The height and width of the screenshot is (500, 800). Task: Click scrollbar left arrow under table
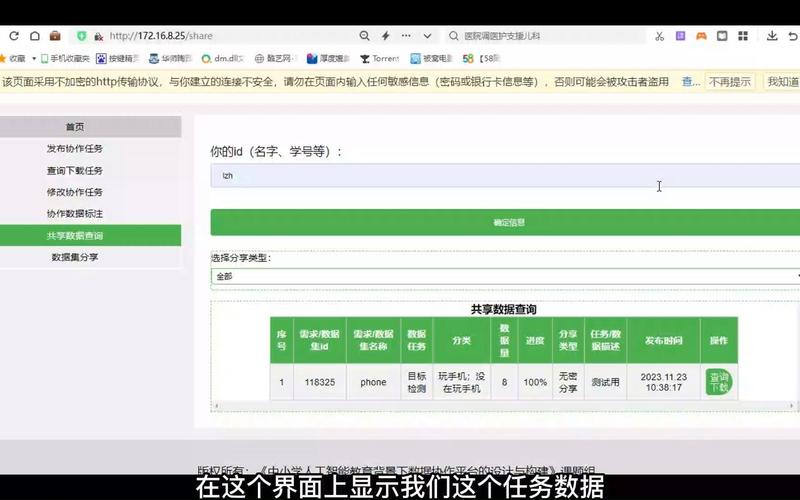point(217,406)
